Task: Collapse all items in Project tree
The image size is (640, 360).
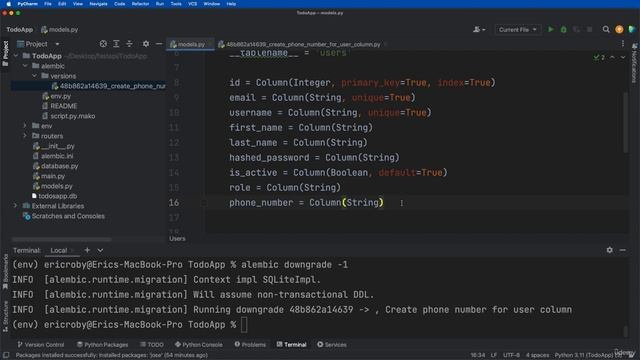Action: [129, 44]
